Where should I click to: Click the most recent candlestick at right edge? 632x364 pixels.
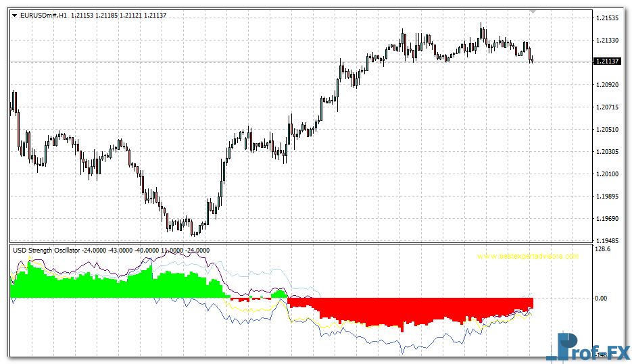coord(532,60)
